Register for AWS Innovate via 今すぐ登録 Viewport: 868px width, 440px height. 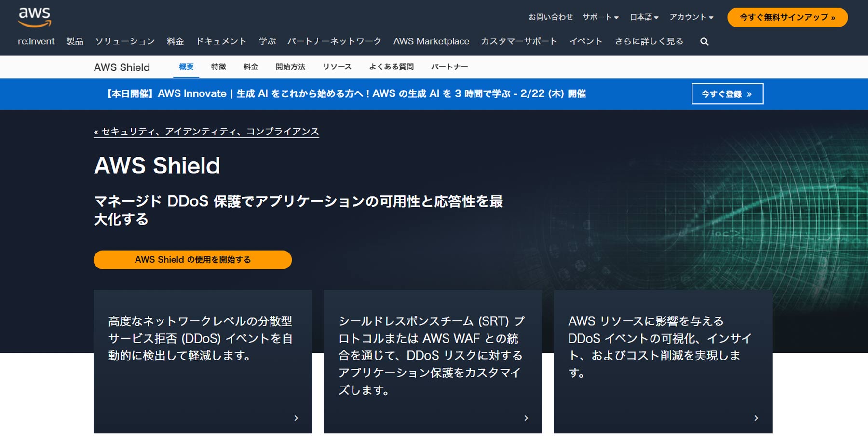point(727,93)
